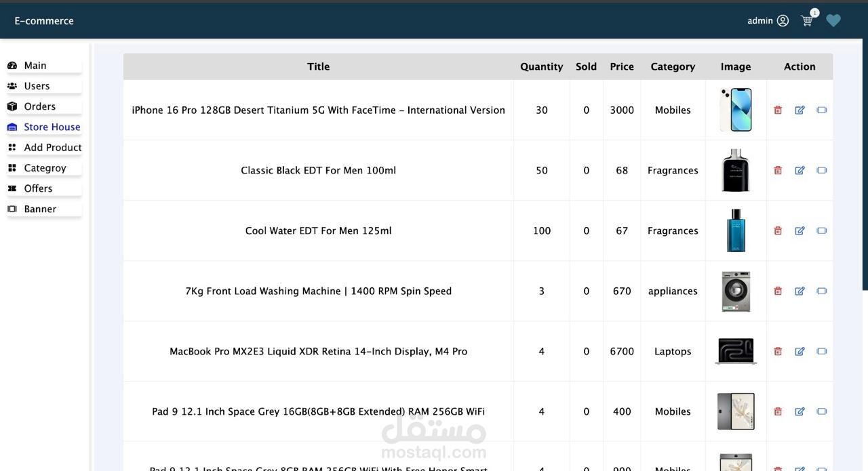Click the iPhone product thumbnail

pos(736,110)
